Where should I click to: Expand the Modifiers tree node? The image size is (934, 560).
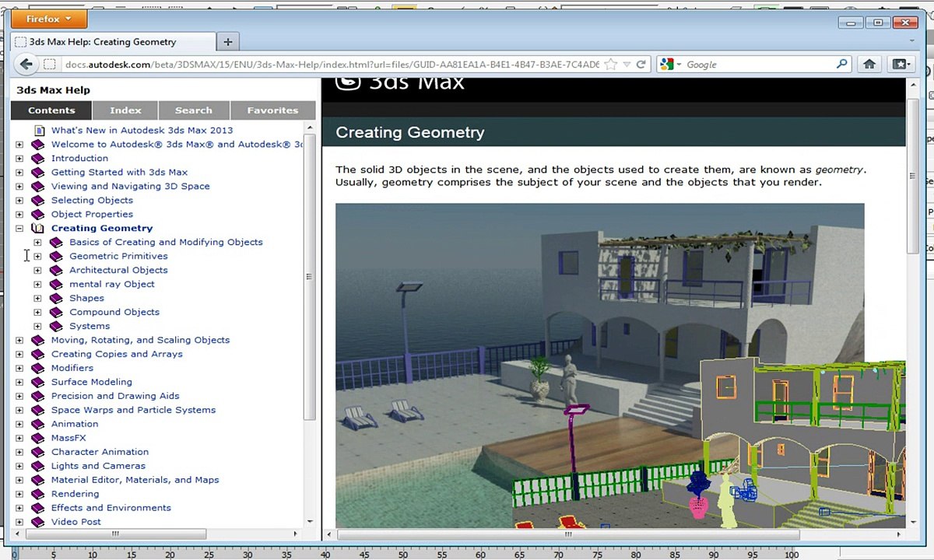coord(19,368)
